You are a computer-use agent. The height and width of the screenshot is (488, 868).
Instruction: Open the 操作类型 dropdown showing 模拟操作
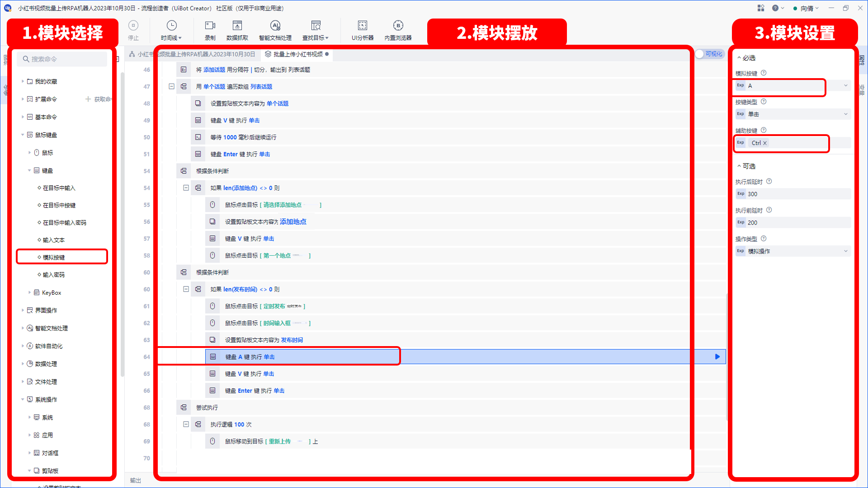click(x=846, y=251)
